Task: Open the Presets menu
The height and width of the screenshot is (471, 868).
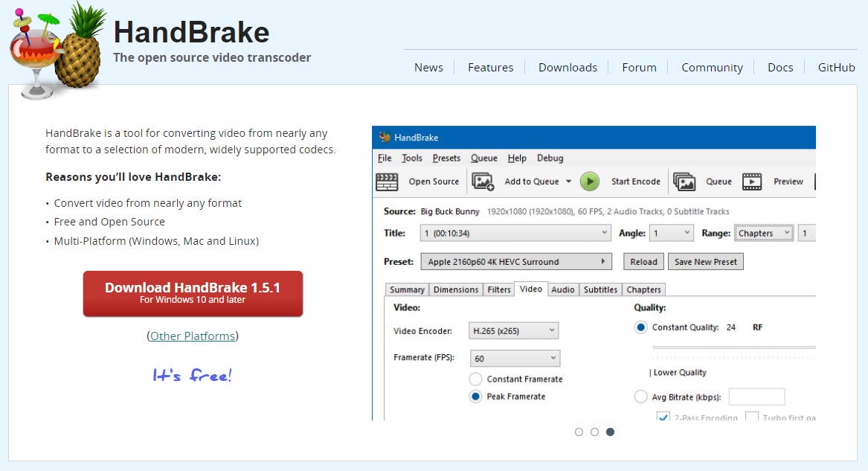Action: coord(446,158)
